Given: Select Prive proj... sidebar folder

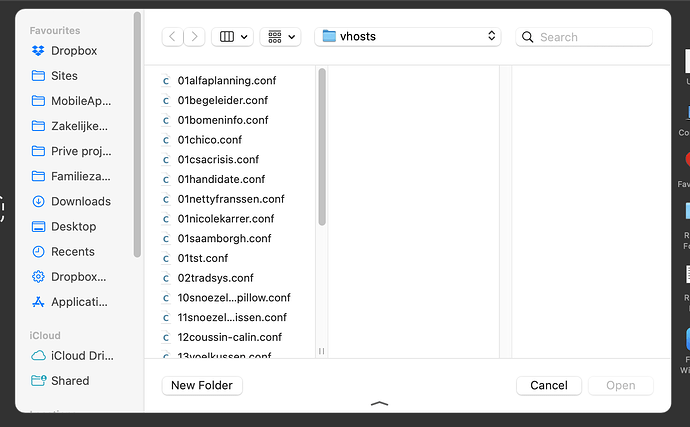Looking at the screenshot, I should pyautogui.click(x=71, y=151).
